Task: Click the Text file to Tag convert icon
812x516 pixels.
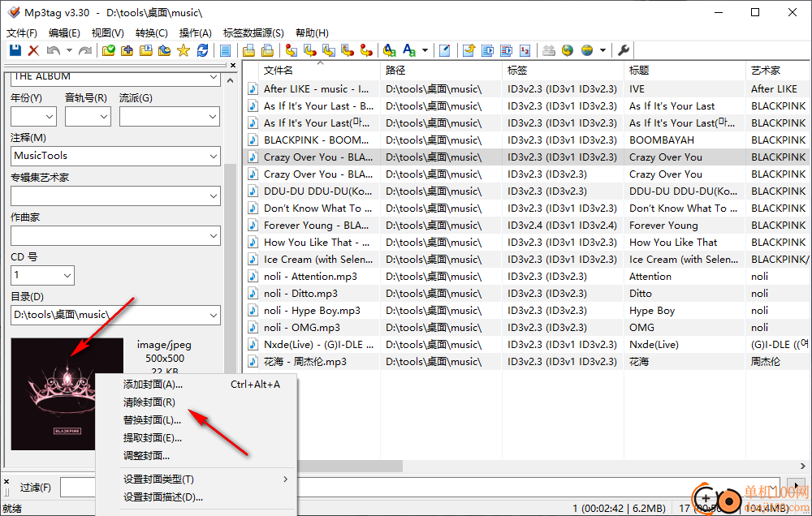Action: [x=348, y=50]
